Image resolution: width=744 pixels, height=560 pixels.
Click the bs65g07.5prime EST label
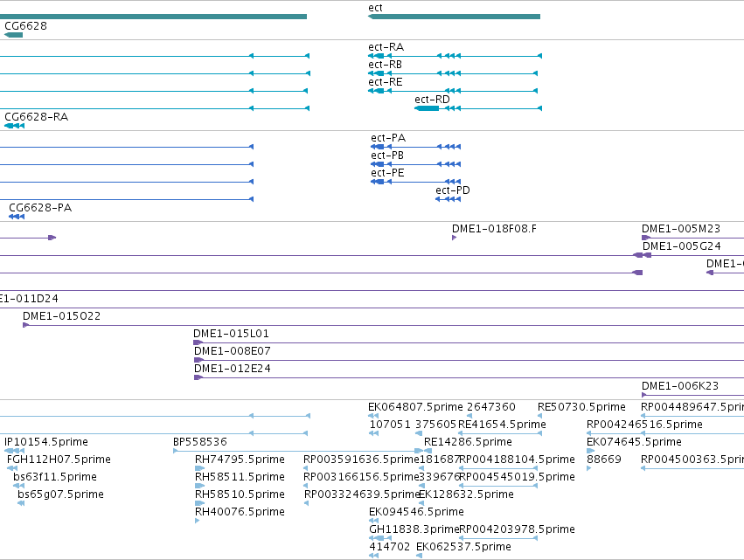point(60,494)
